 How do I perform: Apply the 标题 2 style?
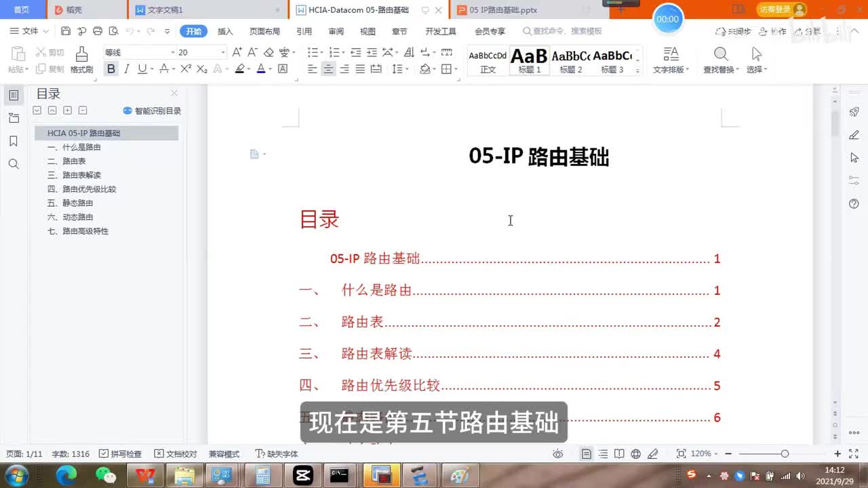point(571,60)
